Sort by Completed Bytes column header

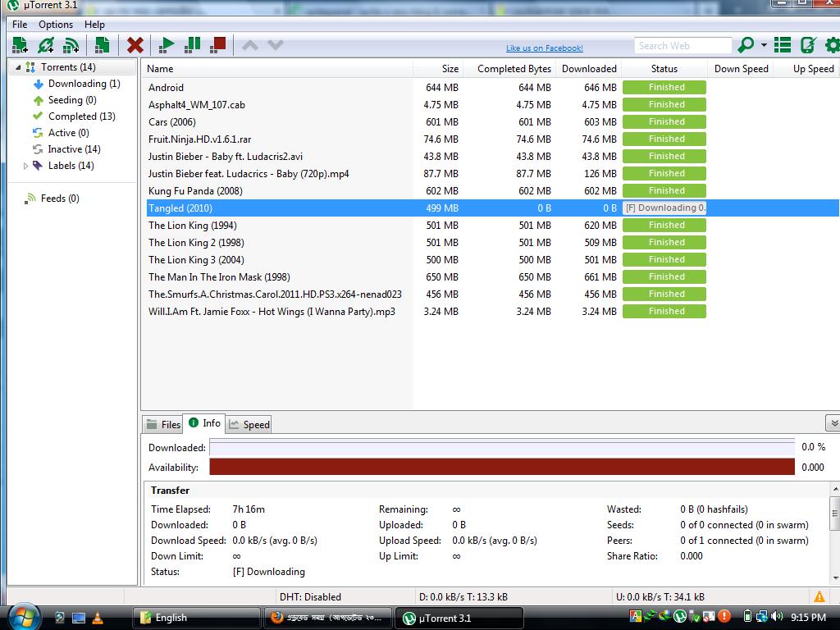pos(509,69)
